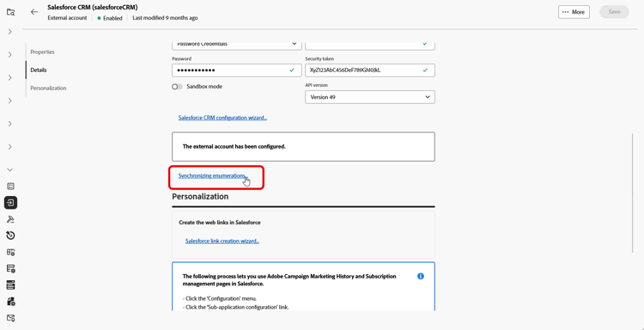Open the Salesforce link creation wizard link
The height and width of the screenshot is (330, 644).
click(222, 241)
